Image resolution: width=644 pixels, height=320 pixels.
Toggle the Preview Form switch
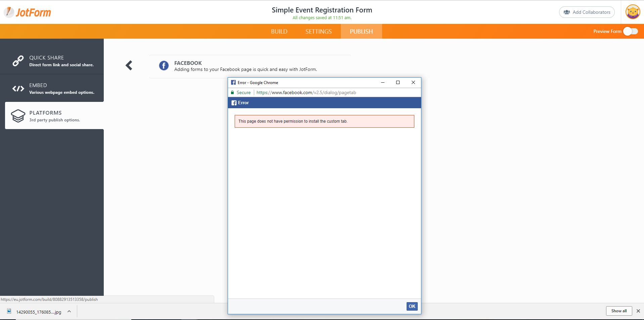pyautogui.click(x=630, y=31)
